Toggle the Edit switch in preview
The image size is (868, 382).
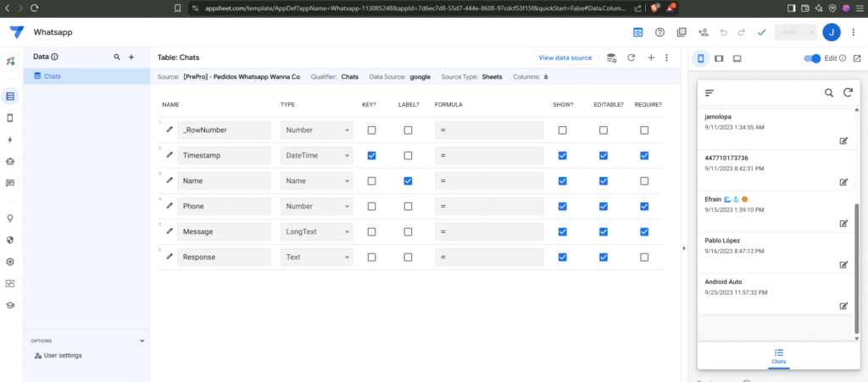pyautogui.click(x=812, y=58)
